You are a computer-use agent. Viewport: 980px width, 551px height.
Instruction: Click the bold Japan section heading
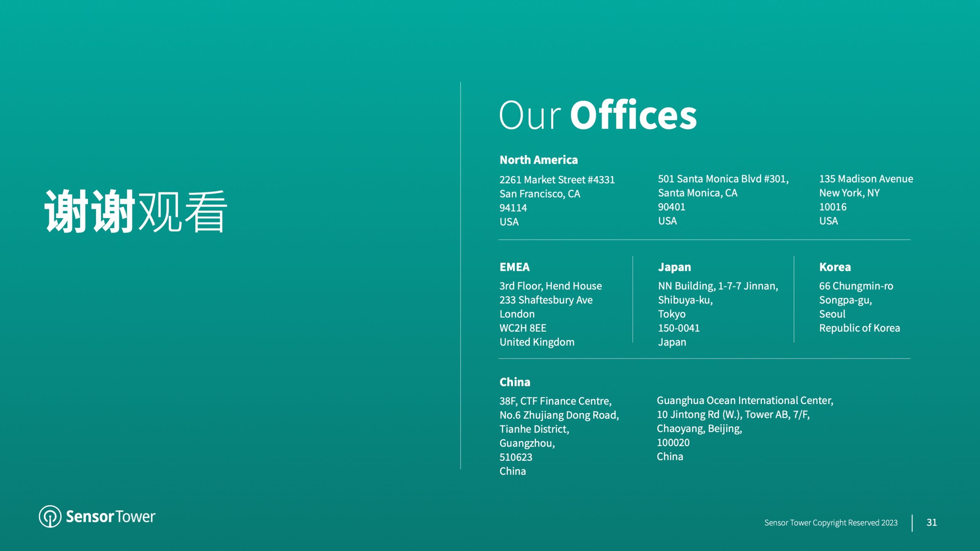(675, 267)
